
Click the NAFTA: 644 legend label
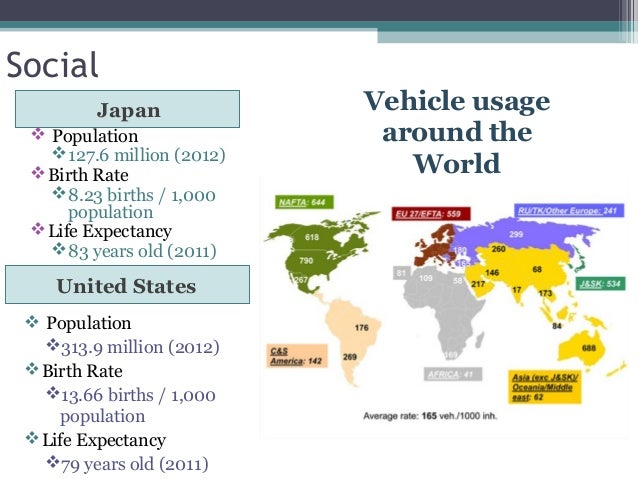pyautogui.click(x=301, y=201)
